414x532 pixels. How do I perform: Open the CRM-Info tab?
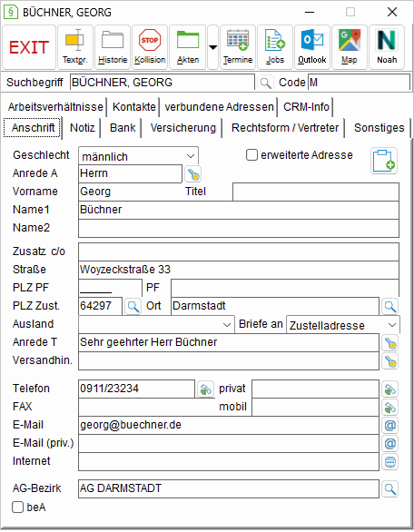306,107
